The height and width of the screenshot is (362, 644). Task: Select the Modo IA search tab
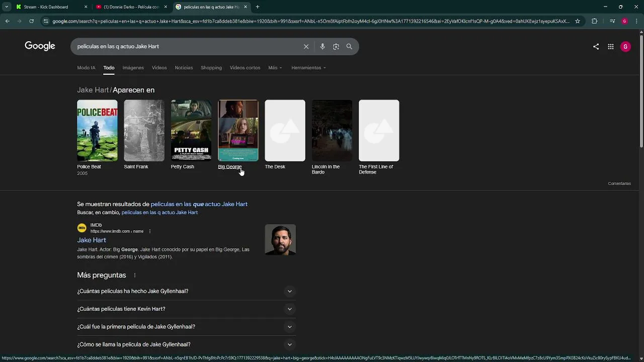(x=86, y=68)
